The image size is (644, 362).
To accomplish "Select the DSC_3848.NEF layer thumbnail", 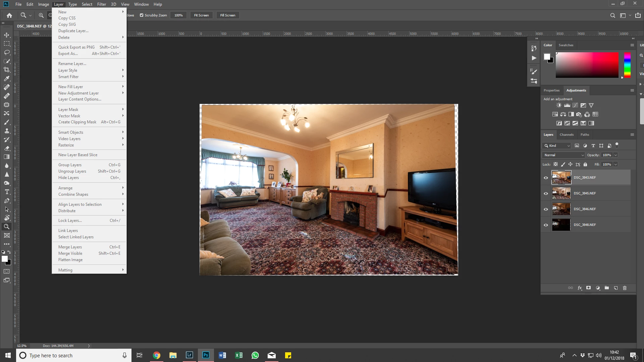I will [x=561, y=225].
